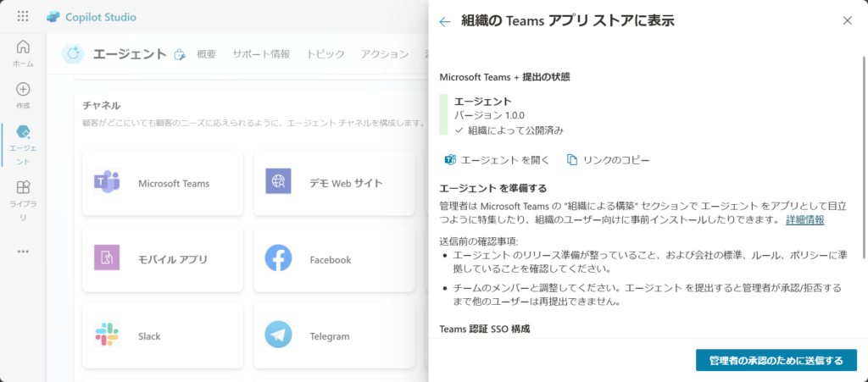Go back with the panel's left arrow
The width and height of the screenshot is (868, 382).
pos(444,21)
